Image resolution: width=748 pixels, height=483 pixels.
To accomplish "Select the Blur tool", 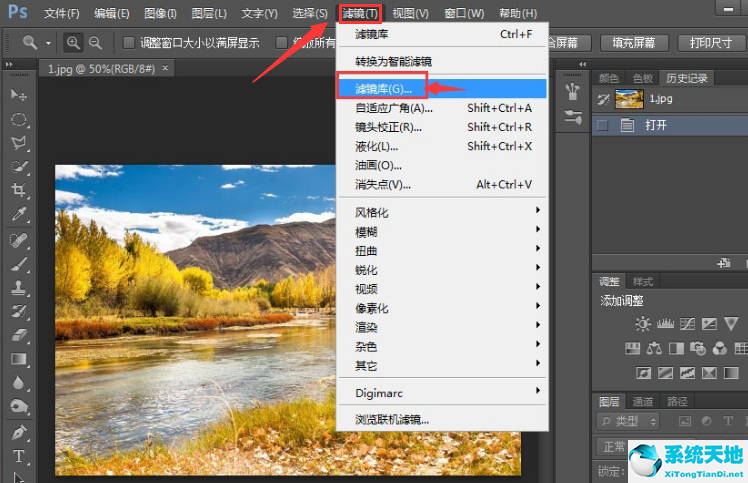I will [x=19, y=383].
